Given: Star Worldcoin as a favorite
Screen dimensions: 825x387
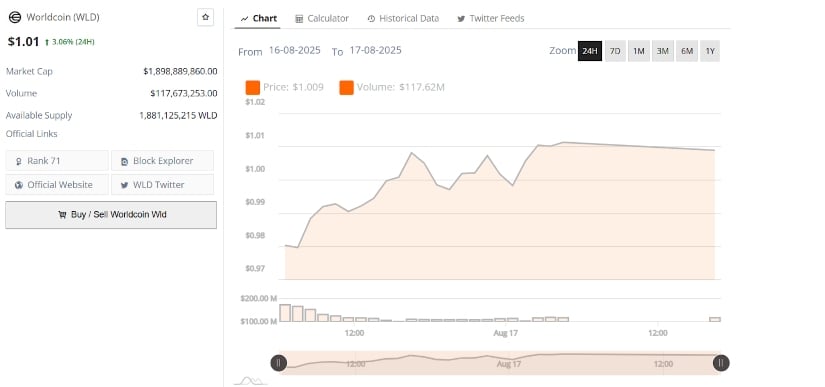Looking at the screenshot, I should (x=206, y=17).
